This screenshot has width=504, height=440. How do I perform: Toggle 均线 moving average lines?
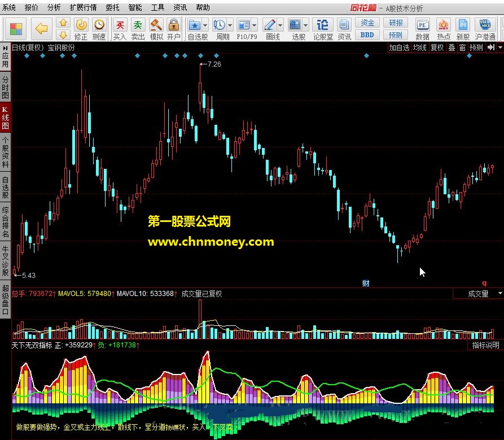[419, 47]
